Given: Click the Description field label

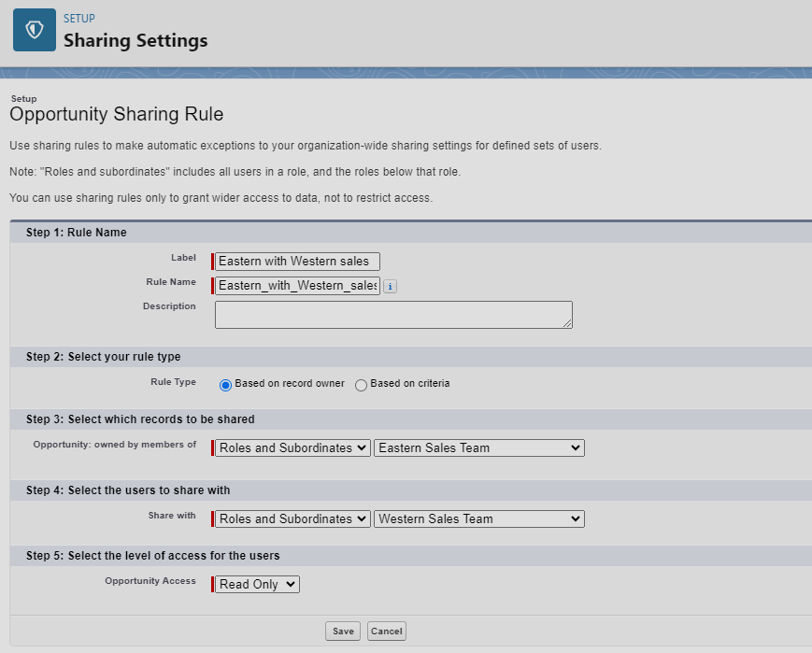Looking at the screenshot, I should (169, 306).
